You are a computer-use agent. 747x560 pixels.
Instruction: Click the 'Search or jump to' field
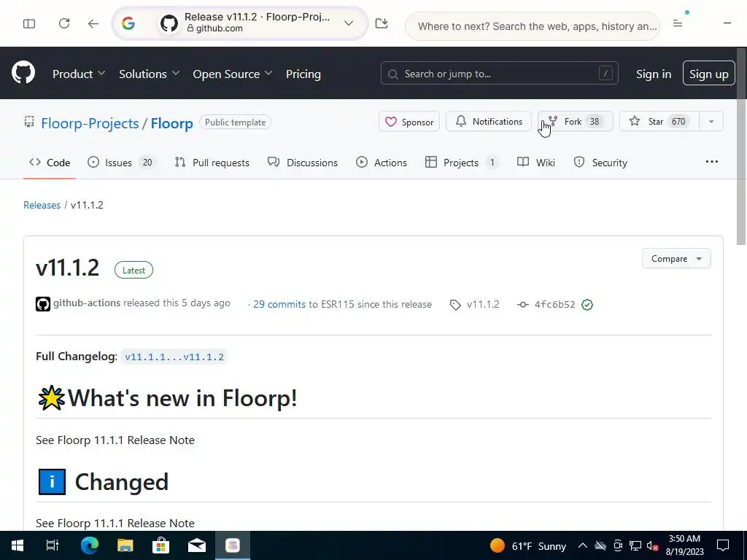point(499,74)
